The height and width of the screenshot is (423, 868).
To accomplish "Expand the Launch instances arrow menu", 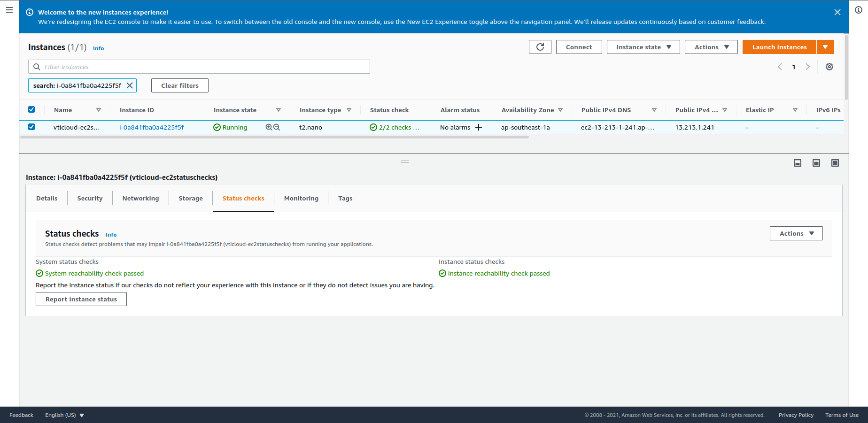I will coord(825,47).
